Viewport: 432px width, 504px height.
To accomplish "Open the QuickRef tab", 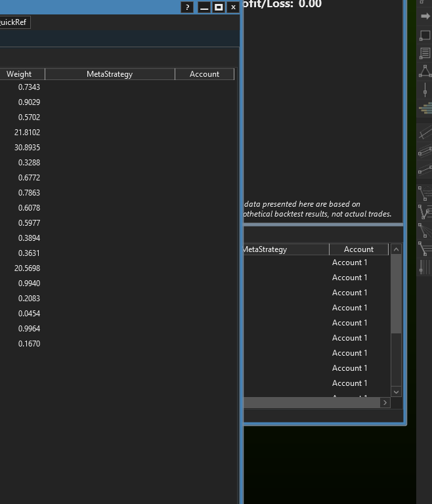I will click(14, 22).
